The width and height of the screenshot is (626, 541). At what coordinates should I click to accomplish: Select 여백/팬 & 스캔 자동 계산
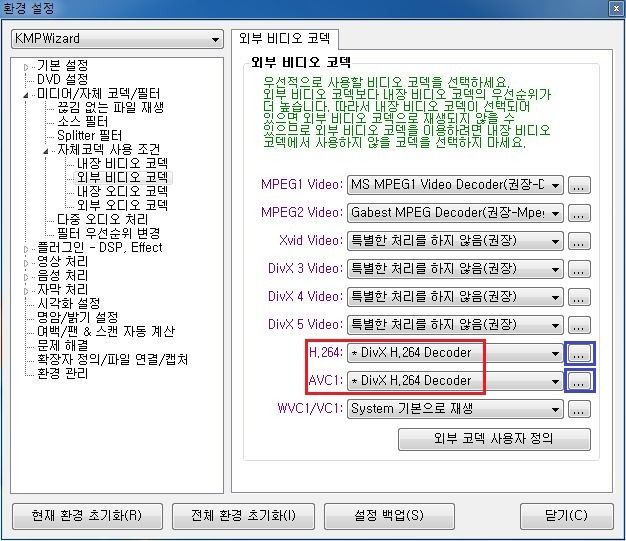[x=106, y=331]
